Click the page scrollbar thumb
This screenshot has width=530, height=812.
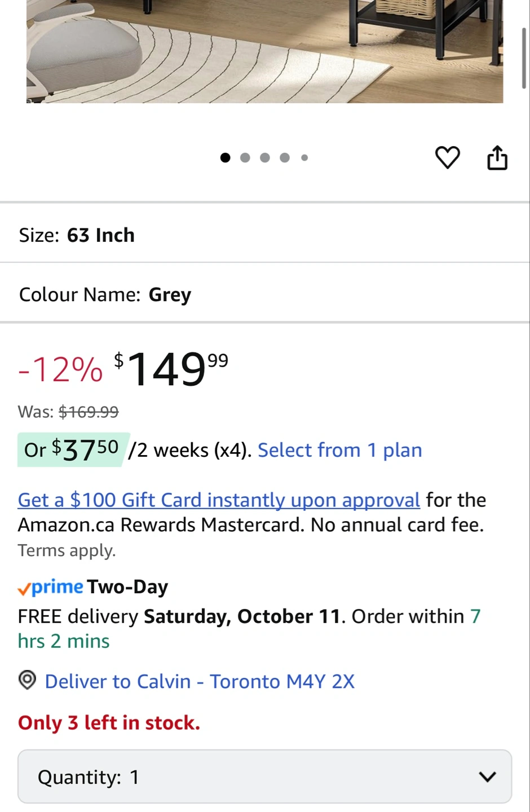click(x=524, y=56)
